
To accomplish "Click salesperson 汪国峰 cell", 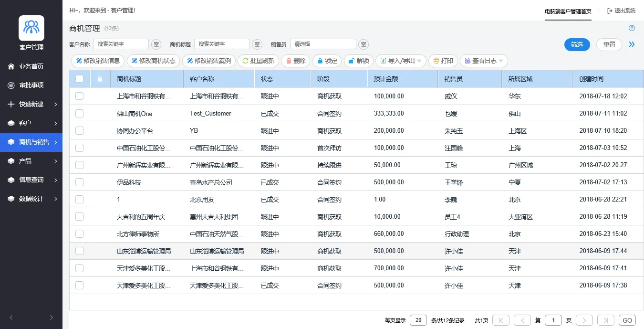I will [454, 148].
